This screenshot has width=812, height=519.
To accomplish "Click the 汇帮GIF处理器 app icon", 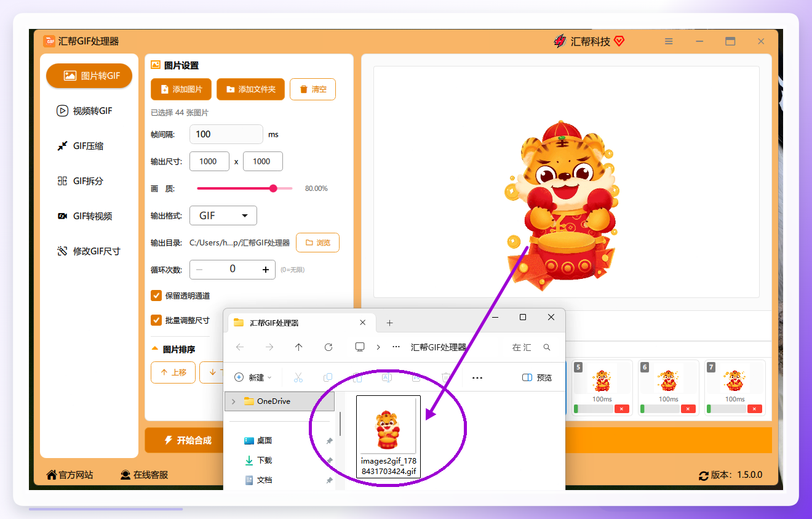I will 49,41.
